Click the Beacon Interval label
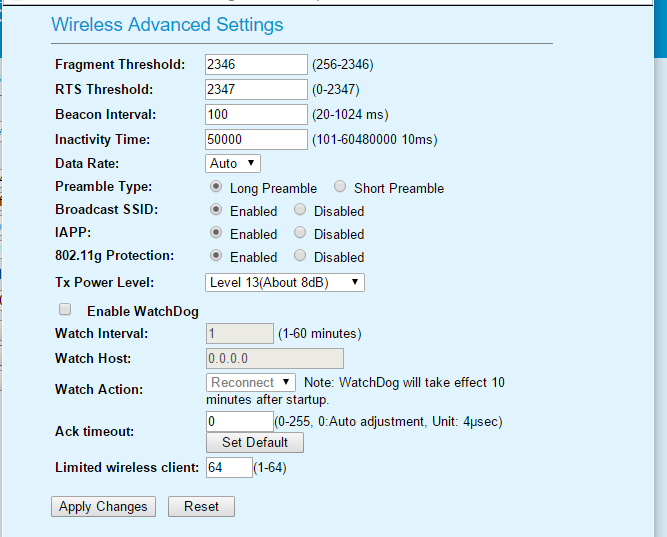 coord(105,114)
